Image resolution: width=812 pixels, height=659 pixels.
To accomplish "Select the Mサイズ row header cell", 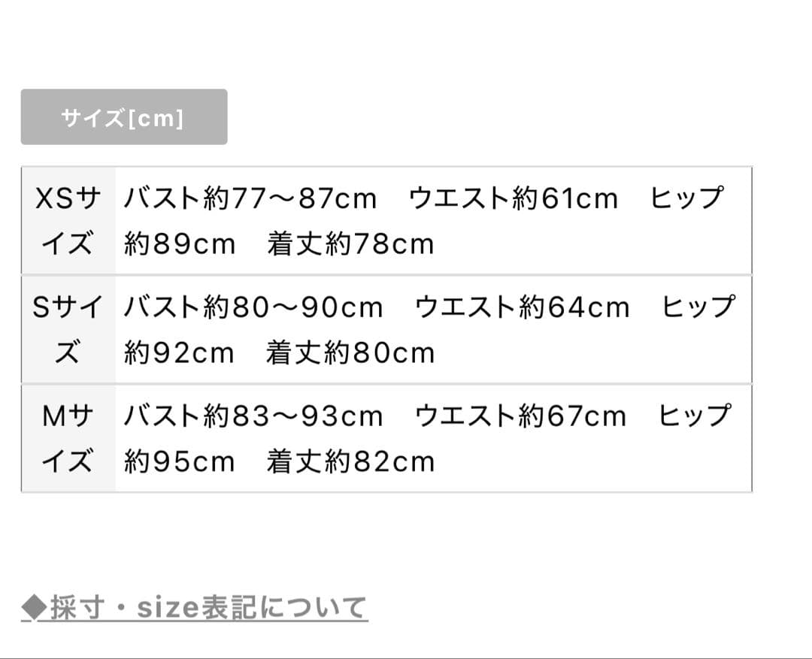I will click(68, 438).
